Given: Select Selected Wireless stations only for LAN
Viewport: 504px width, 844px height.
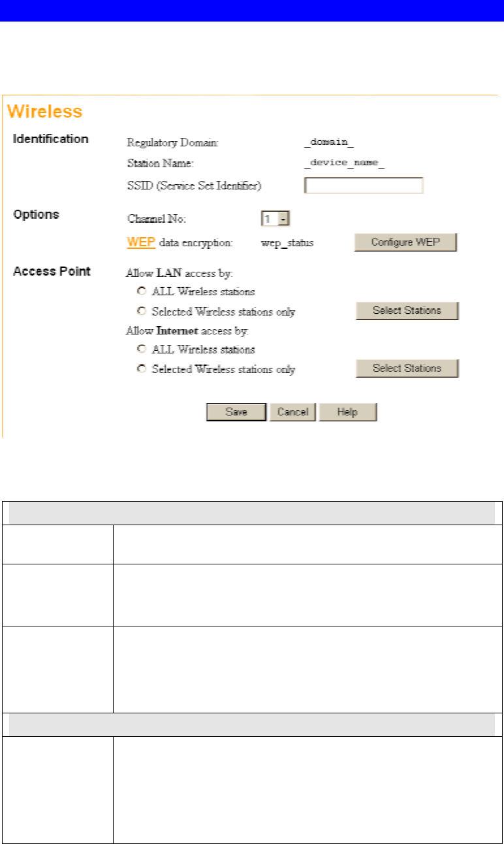Looking at the screenshot, I should 140,312.
